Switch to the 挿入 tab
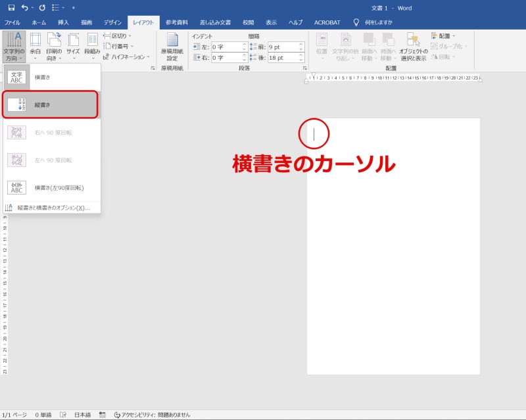 pyautogui.click(x=63, y=22)
